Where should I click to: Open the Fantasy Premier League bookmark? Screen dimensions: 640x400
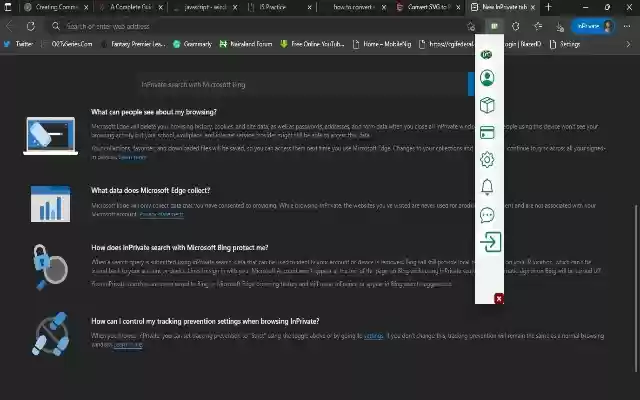click(x=133, y=44)
